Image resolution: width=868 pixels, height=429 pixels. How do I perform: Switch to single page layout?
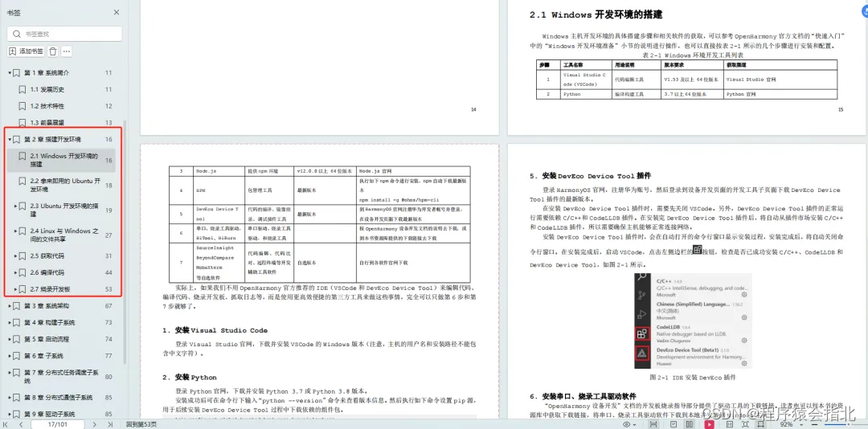click(x=673, y=424)
